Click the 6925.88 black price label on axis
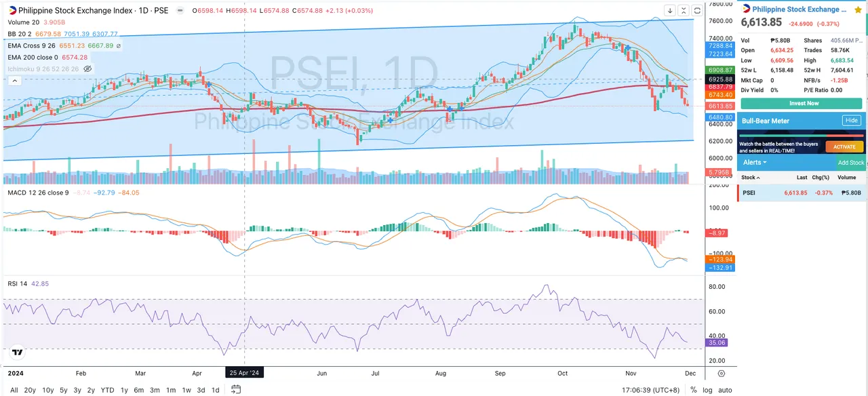This screenshot has height=396, width=868. 720,79
